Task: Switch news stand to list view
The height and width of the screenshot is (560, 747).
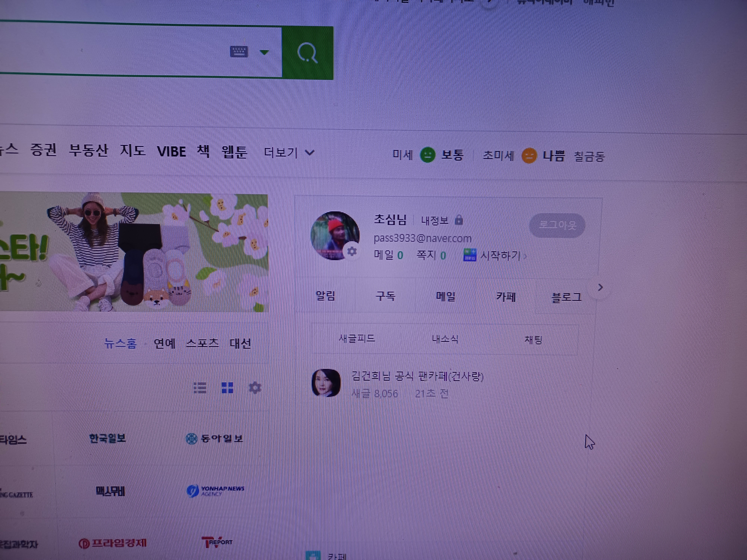Action: tap(200, 388)
